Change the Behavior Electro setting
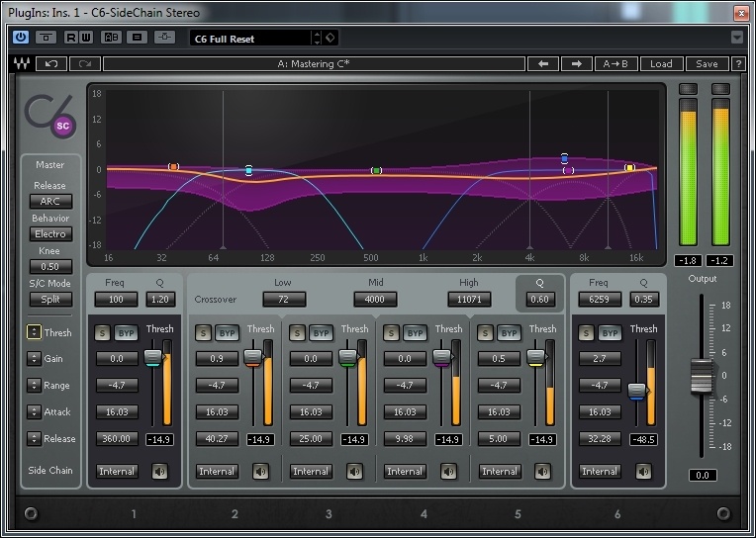 (x=50, y=233)
